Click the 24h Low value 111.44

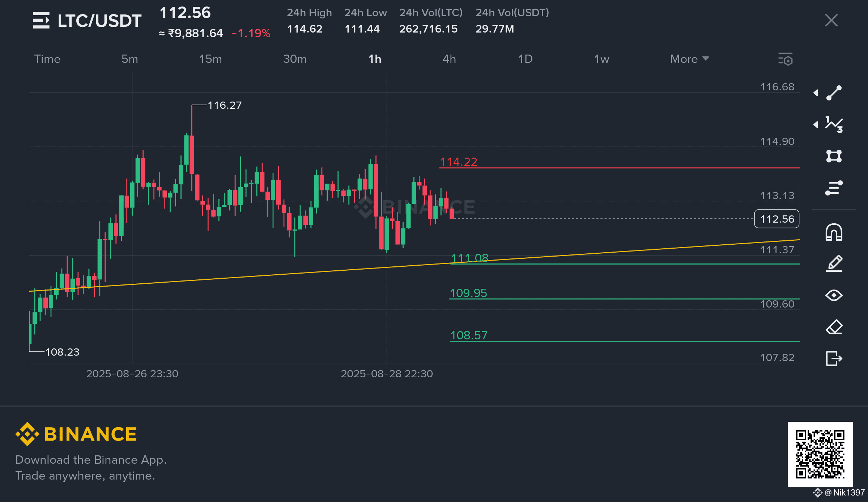point(362,29)
